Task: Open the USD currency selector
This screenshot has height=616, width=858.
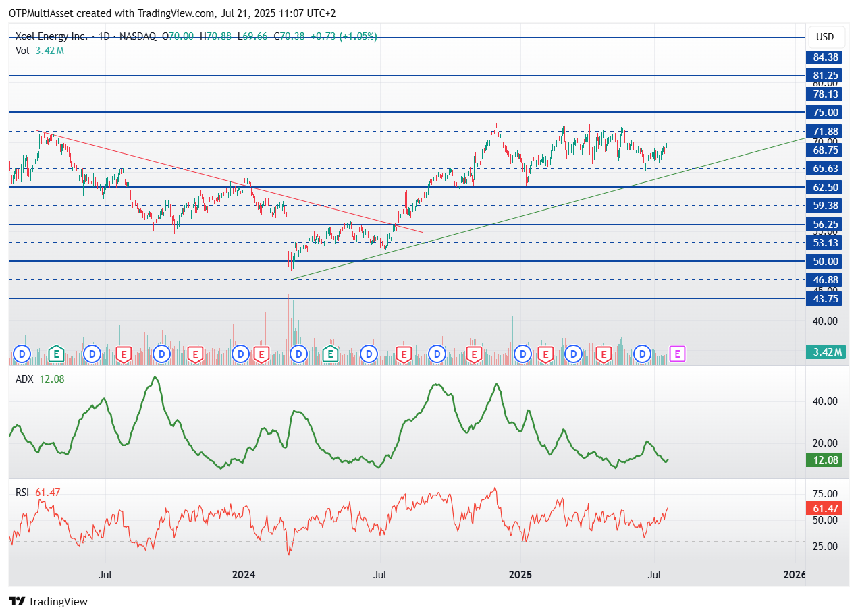Action: [825, 37]
